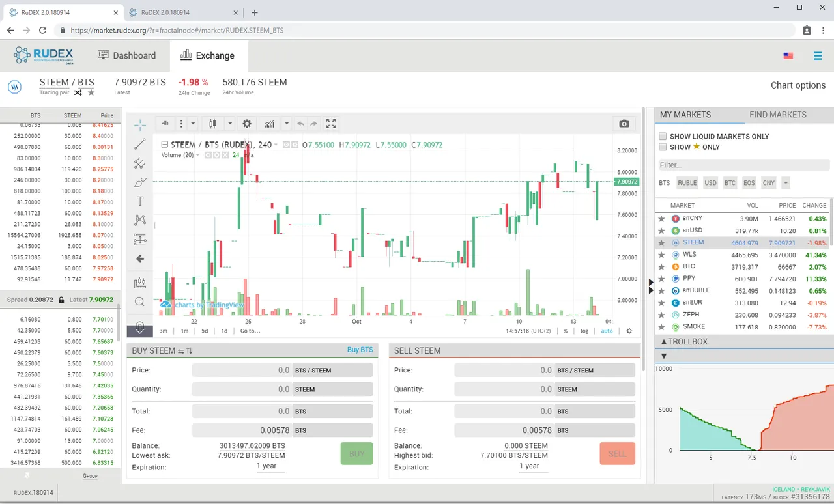The height and width of the screenshot is (504, 834).
Task: Take a chart snapshot with camera icon
Action: pyautogui.click(x=624, y=124)
